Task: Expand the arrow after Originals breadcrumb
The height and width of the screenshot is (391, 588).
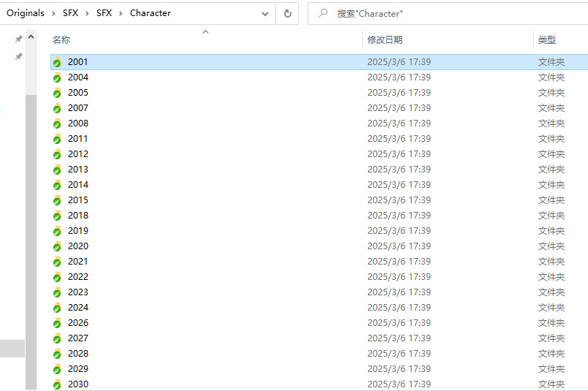Action: pos(53,13)
